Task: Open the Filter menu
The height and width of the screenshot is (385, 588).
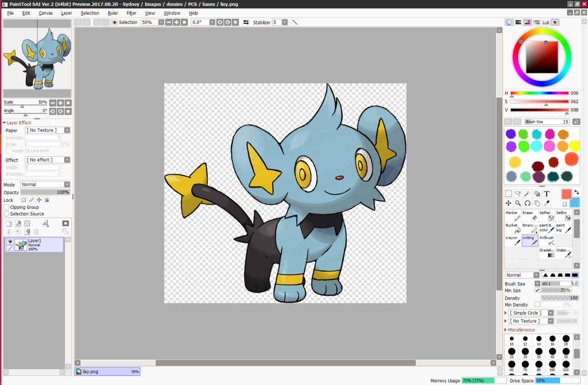Action: [131, 13]
